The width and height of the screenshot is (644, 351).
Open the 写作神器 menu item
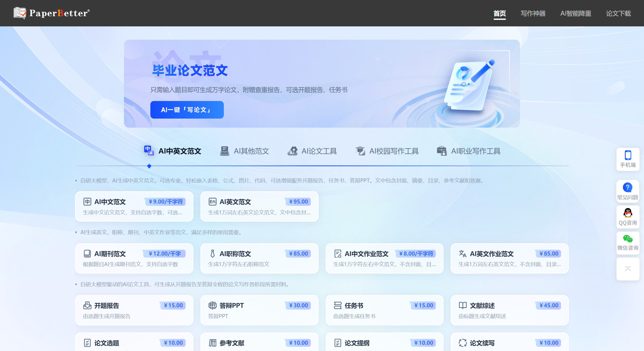point(533,13)
